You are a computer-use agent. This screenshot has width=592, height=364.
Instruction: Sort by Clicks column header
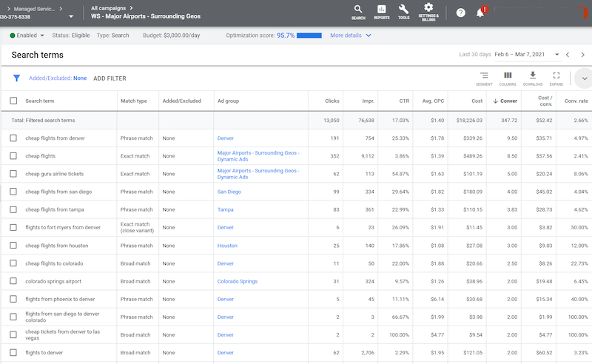[332, 101]
